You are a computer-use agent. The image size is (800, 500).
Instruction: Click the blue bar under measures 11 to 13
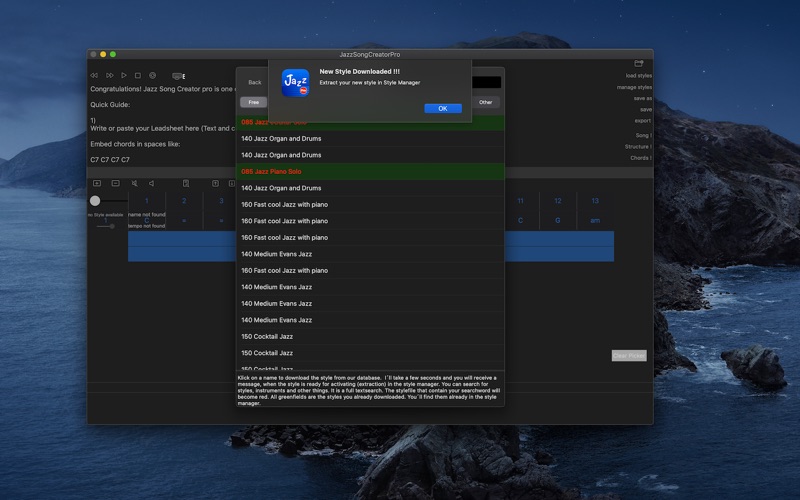pyautogui.click(x=559, y=246)
